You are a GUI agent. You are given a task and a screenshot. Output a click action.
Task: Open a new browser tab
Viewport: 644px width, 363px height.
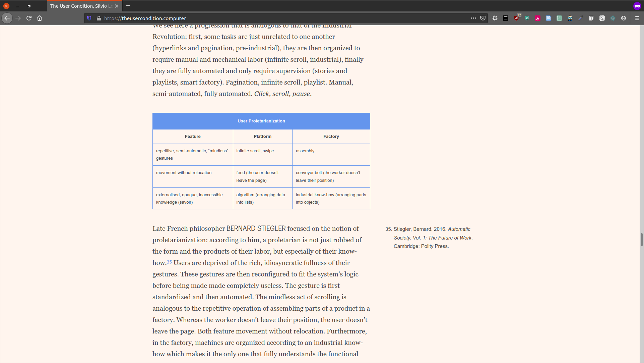pos(128,6)
